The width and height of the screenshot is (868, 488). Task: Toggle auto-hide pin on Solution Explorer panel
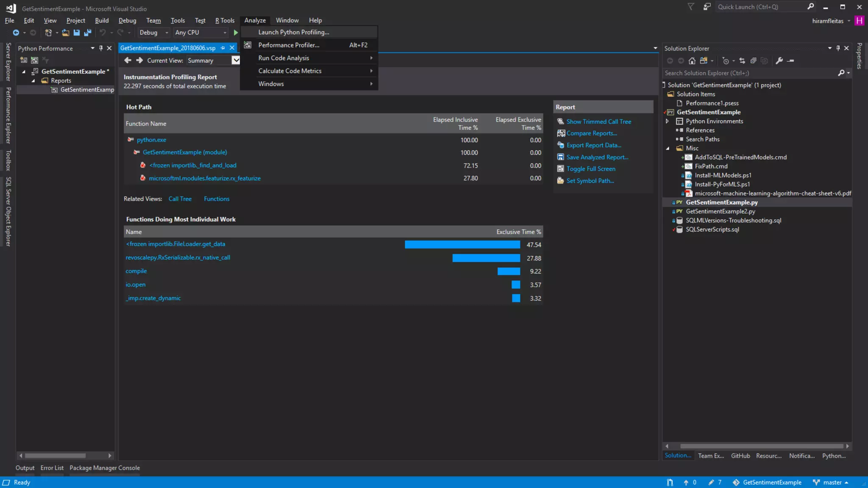pos(838,48)
